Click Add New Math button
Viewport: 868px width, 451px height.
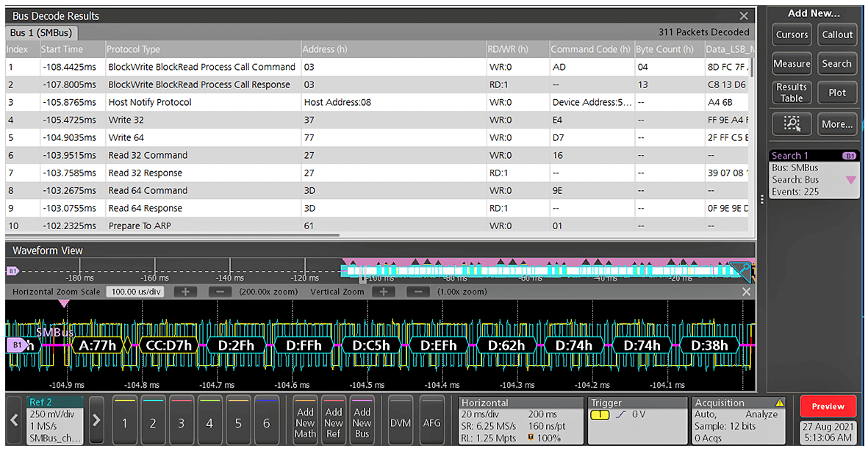click(x=305, y=420)
